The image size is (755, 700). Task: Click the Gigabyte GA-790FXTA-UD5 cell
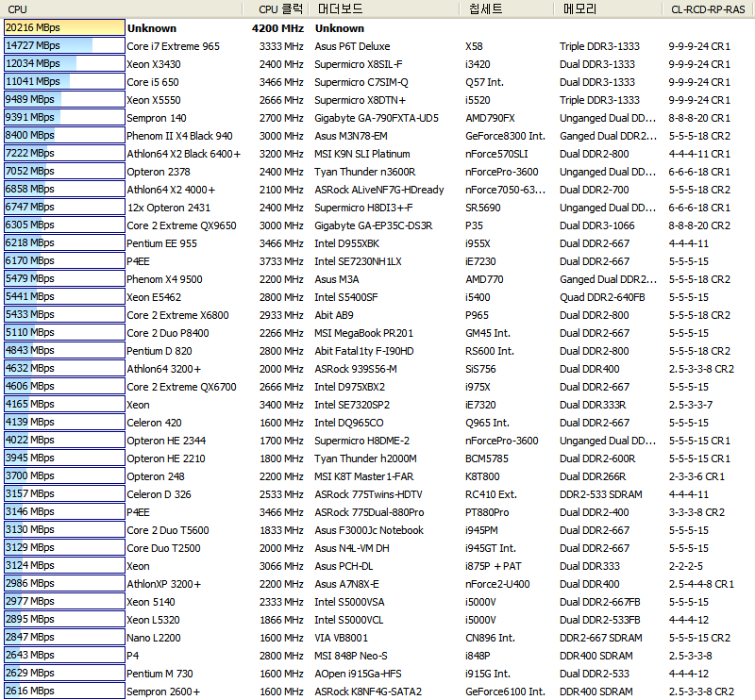[377, 118]
